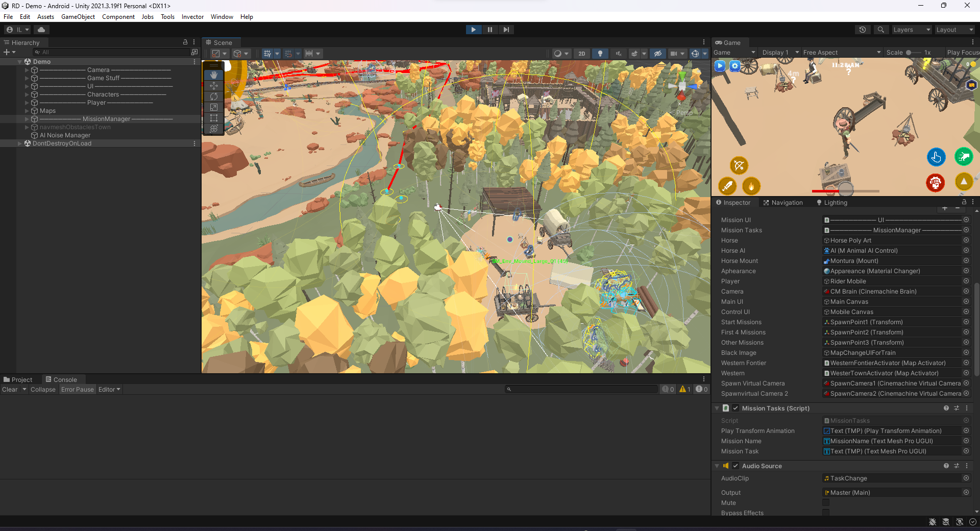Enable the Bypass Effects checkbox

coord(826,513)
